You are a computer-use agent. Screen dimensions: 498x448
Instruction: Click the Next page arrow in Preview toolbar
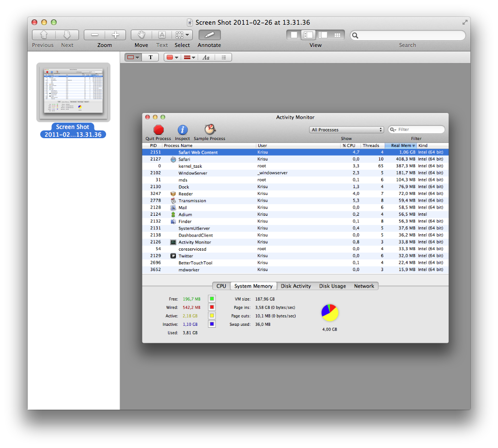pos(67,34)
